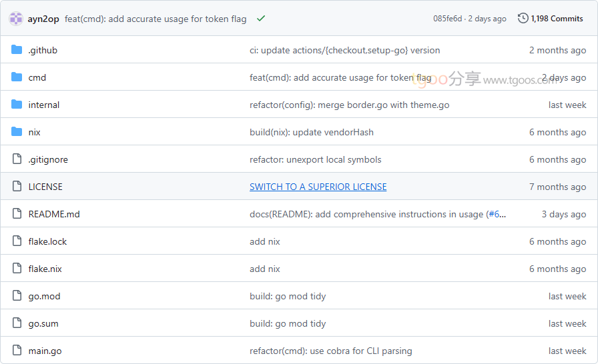Screen dimensions: 598x364
Task: Open commit hash 085fe6d
Action: coord(447,19)
